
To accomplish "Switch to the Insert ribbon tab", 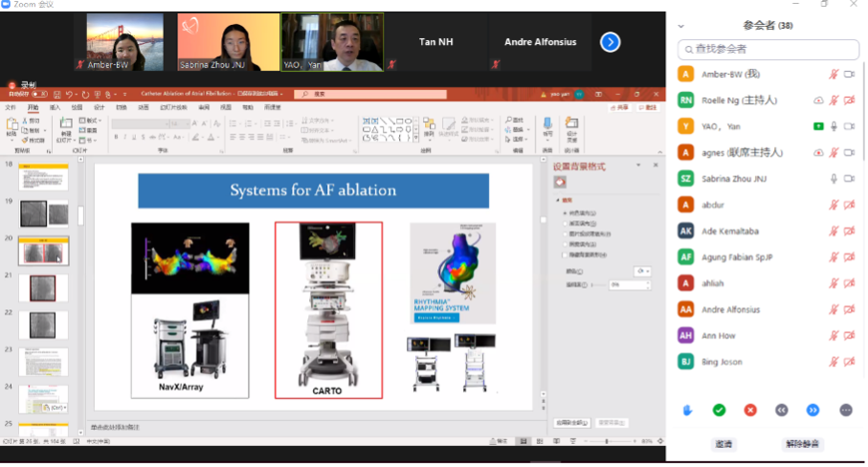I will pos(55,107).
